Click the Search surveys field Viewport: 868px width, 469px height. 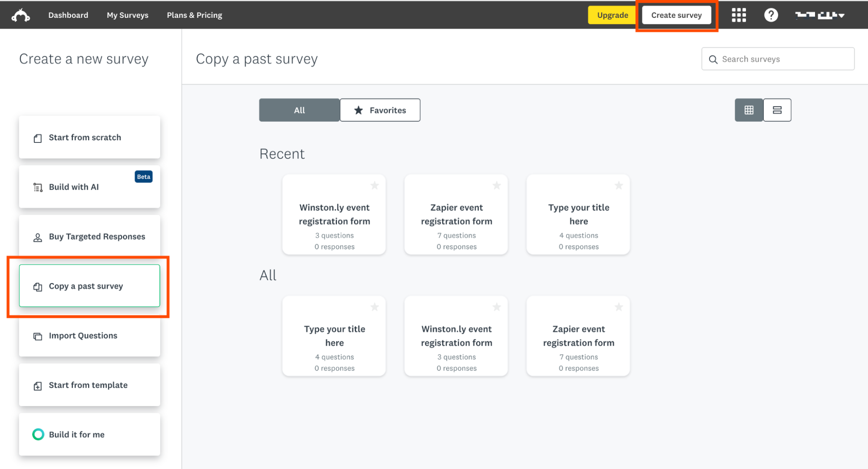(778, 59)
